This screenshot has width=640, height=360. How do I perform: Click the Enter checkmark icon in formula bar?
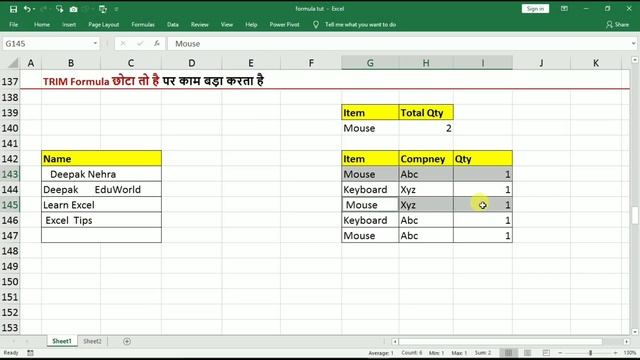(140, 44)
